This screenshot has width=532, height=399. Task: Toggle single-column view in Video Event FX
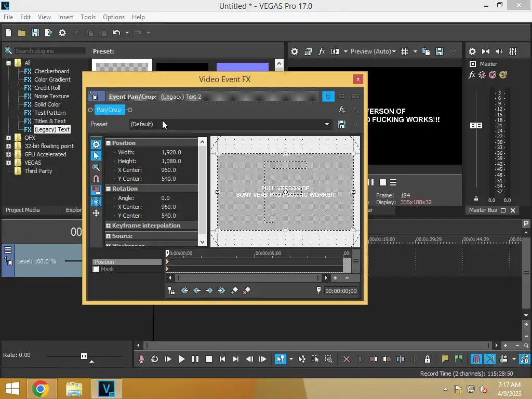coord(328,96)
